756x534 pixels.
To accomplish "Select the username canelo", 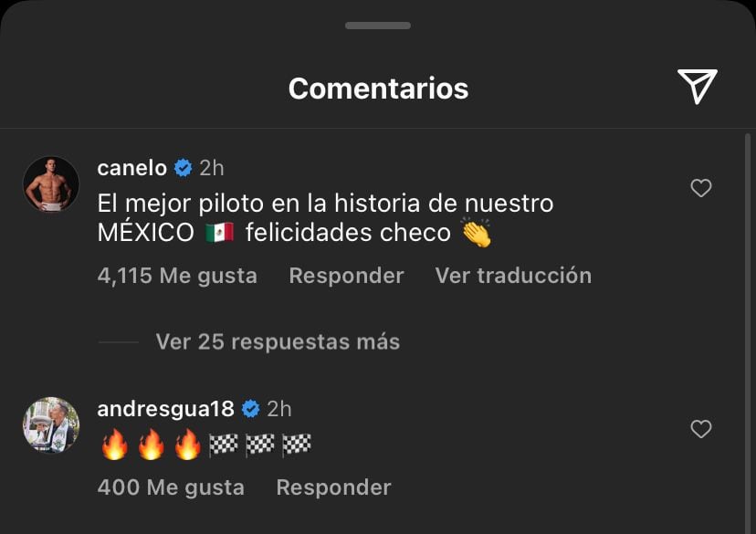I will tap(133, 167).
